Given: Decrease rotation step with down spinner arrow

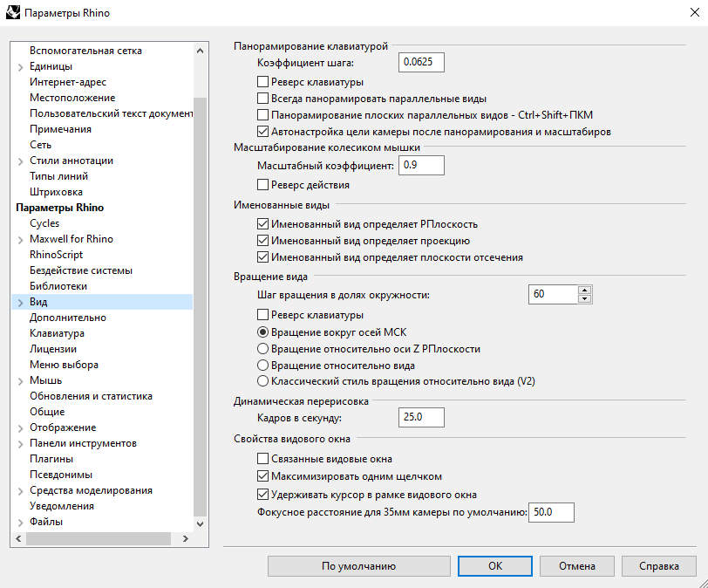Looking at the screenshot, I should [x=585, y=299].
